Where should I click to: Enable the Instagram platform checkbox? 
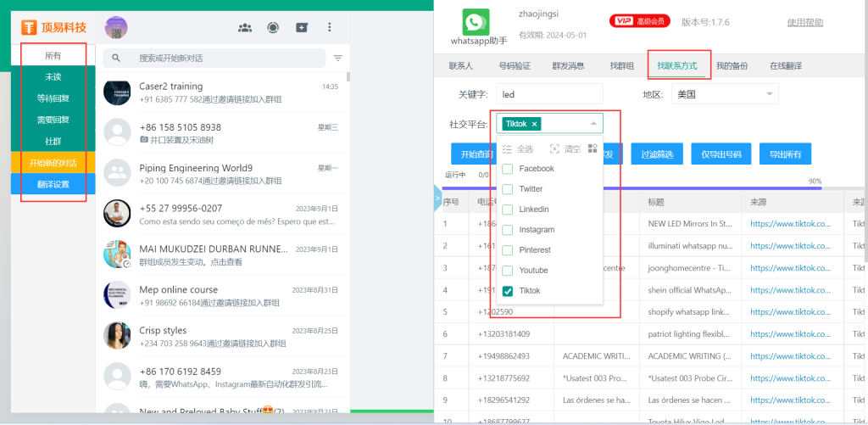pos(508,230)
